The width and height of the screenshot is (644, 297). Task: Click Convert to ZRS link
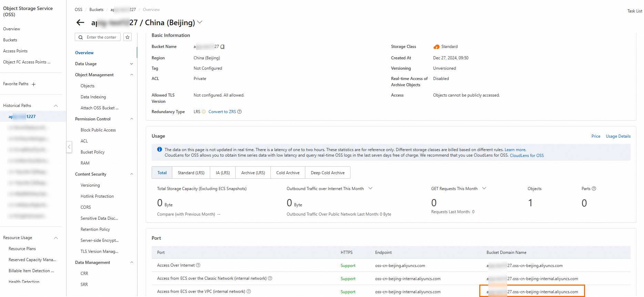point(222,112)
